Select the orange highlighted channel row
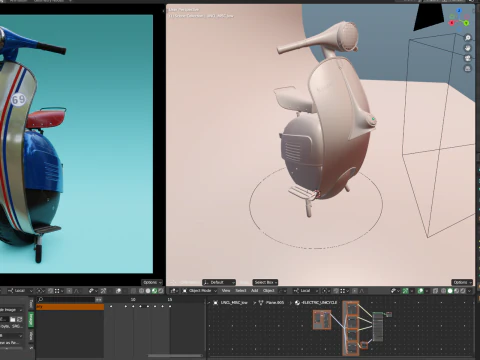Screen dimensions: 480x360 (70, 307)
